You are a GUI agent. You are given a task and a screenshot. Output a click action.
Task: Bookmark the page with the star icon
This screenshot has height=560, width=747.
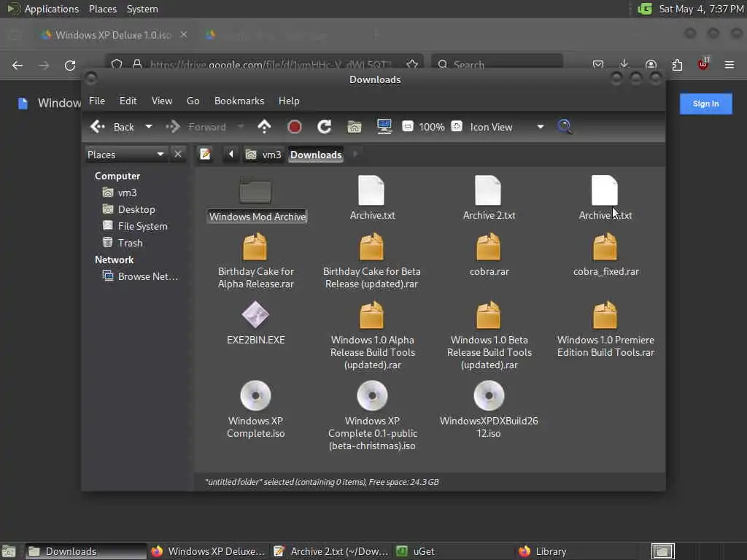(x=412, y=64)
